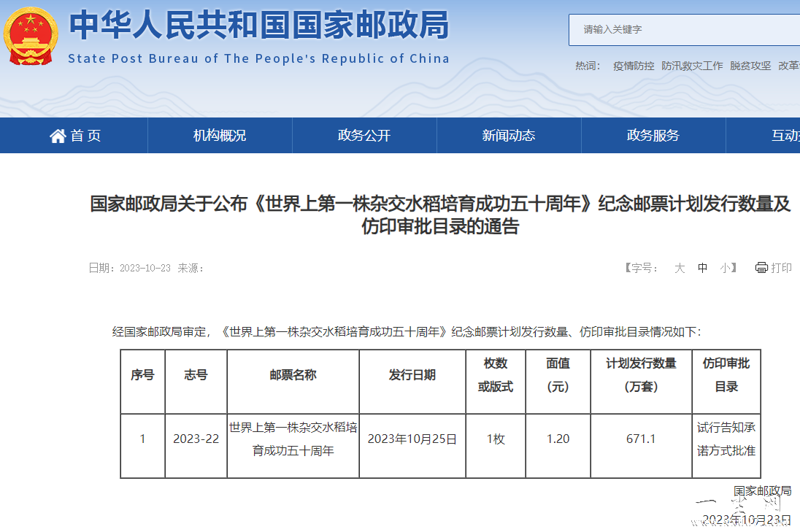
Task: Click the 来源 label
Action: coord(191,269)
